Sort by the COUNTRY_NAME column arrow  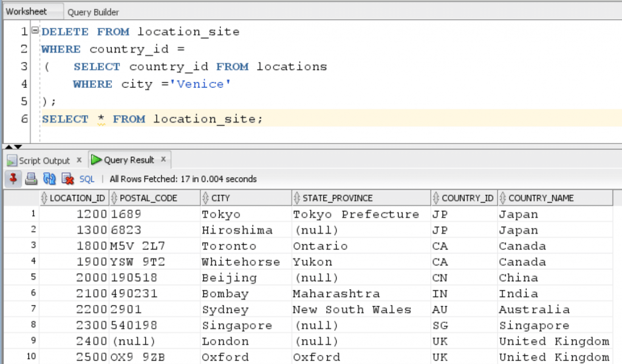coord(502,197)
